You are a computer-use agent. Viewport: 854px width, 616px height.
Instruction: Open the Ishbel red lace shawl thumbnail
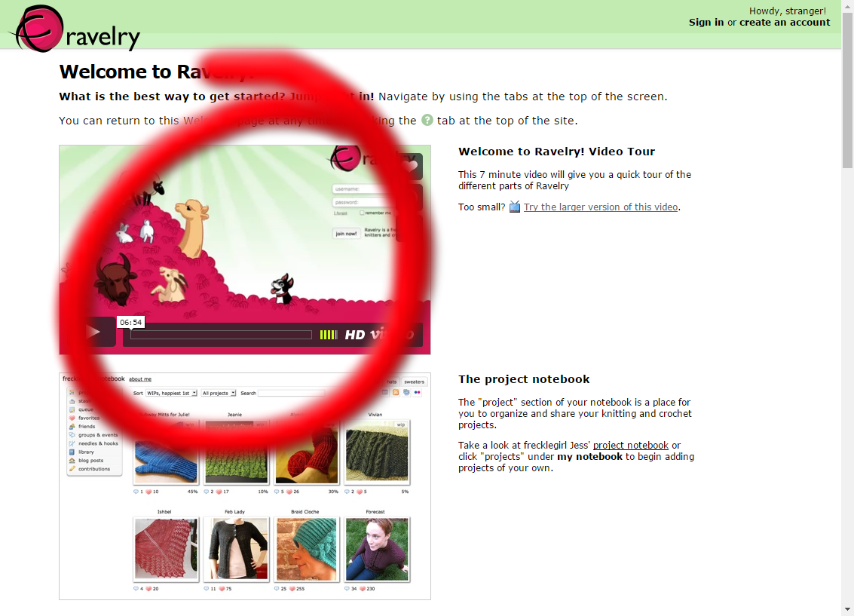(166, 549)
